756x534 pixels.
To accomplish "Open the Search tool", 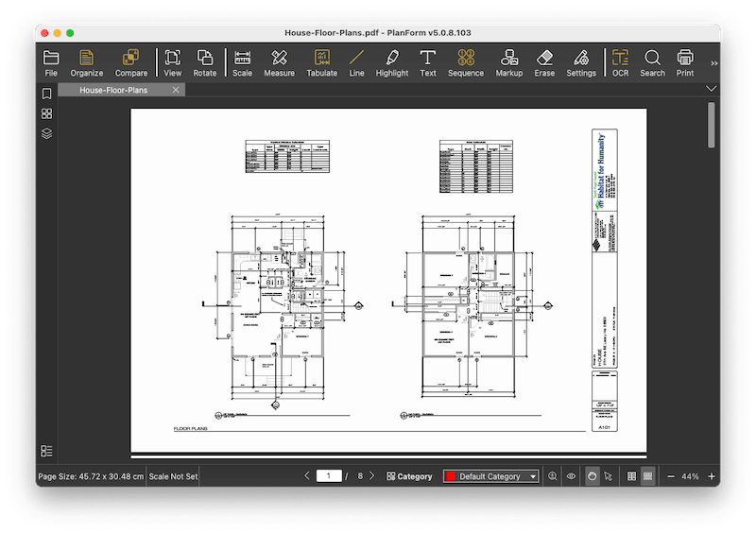I will click(x=652, y=63).
